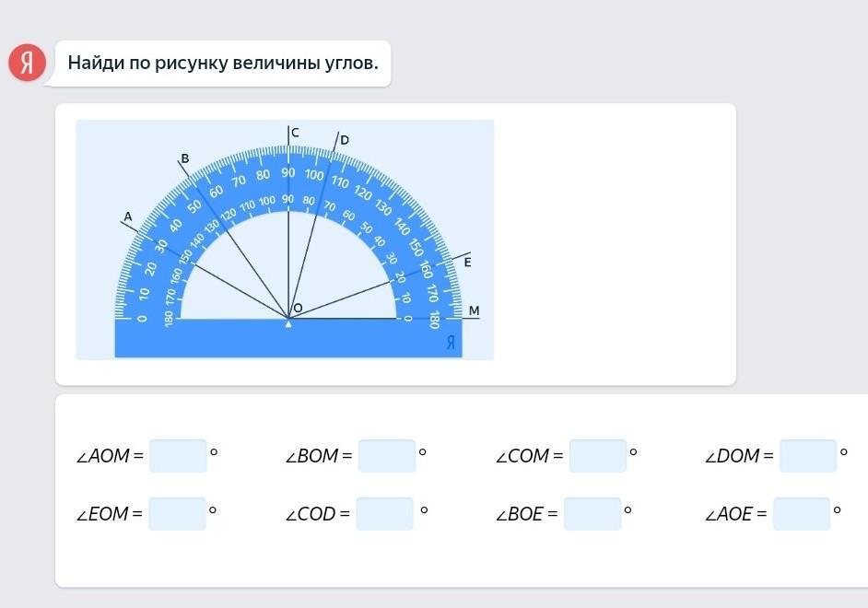This screenshot has height=608, width=868.
Task: Click the letter A label left of protractor
Action: click(128, 216)
